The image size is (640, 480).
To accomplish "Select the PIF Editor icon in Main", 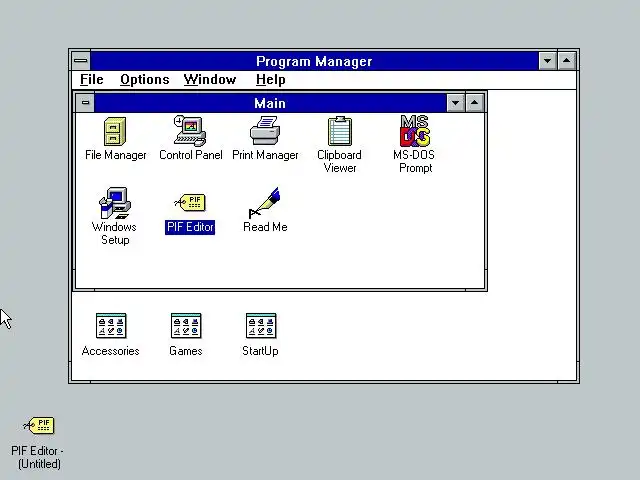I will tap(190, 202).
